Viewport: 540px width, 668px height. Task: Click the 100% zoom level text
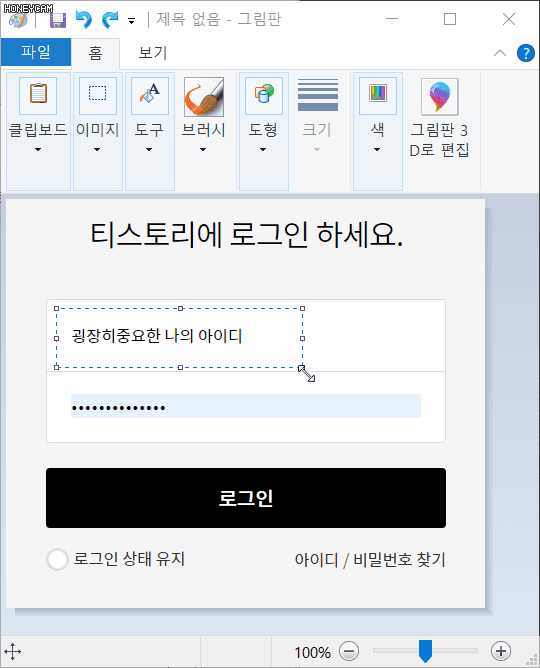click(313, 652)
